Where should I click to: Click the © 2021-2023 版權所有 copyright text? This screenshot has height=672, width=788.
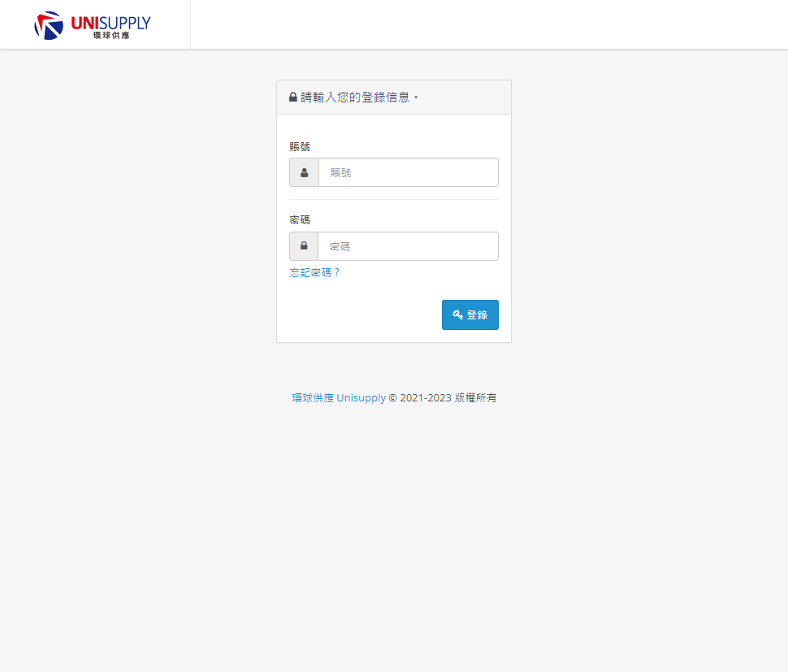[442, 397]
